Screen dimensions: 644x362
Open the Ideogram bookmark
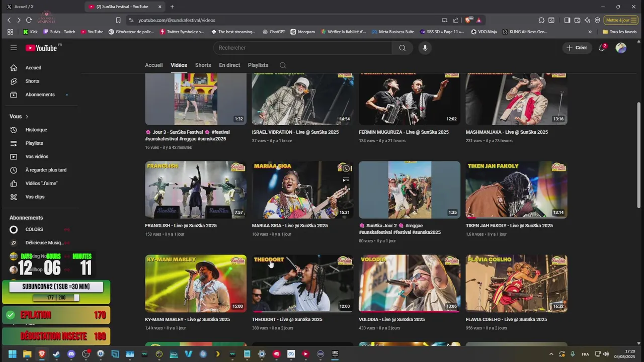click(302, 32)
